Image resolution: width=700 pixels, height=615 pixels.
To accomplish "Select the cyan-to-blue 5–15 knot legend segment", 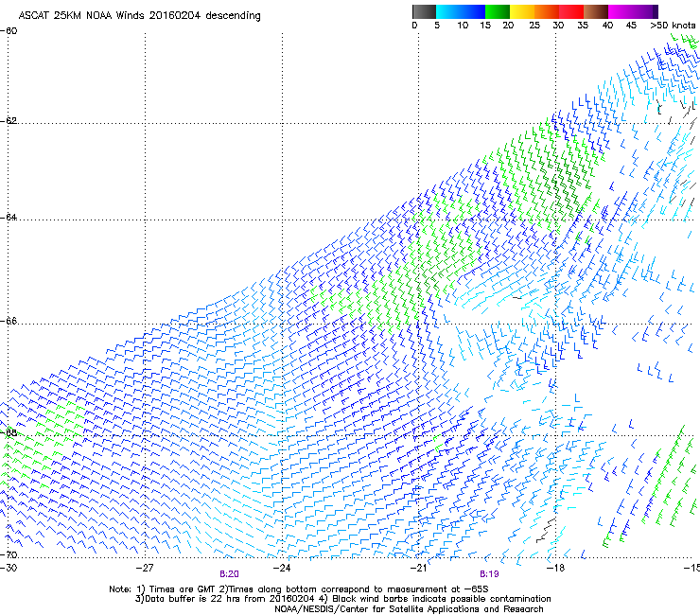I will [x=461, y=11].
